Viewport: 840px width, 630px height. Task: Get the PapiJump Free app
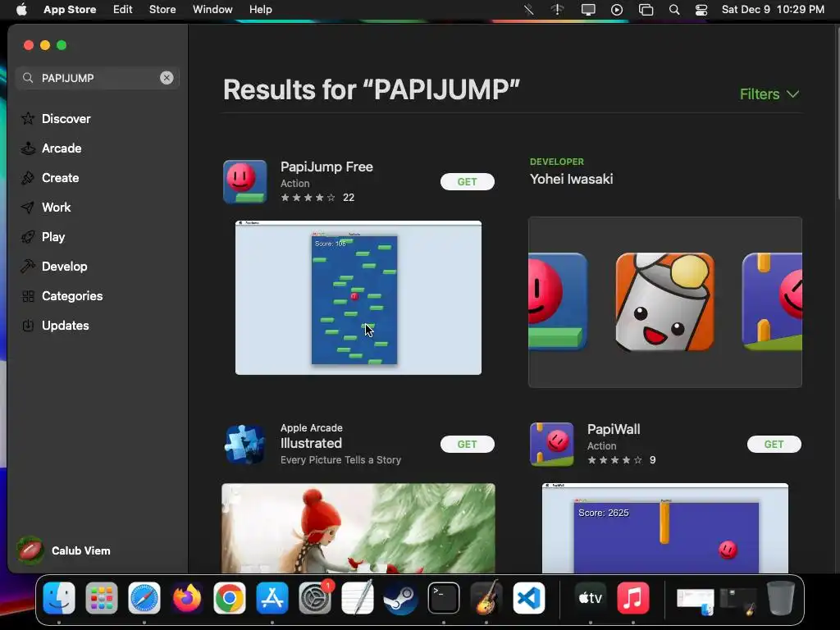point(467,181)
